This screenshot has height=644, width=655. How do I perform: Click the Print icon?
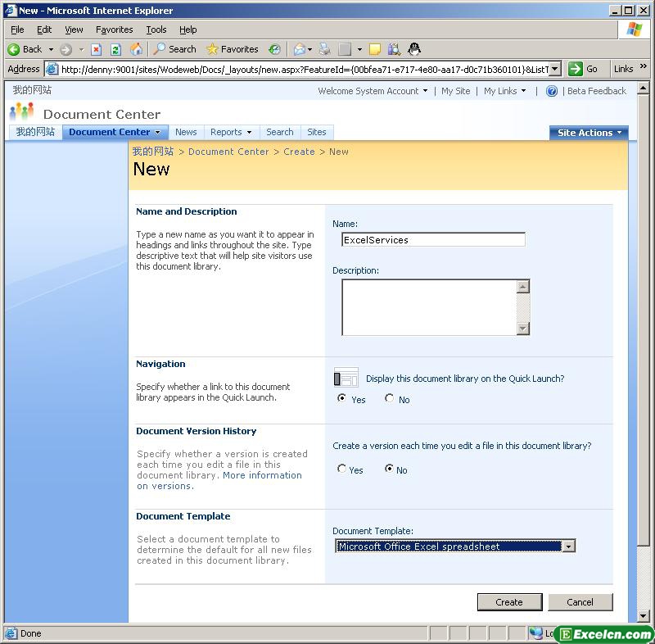324,49
